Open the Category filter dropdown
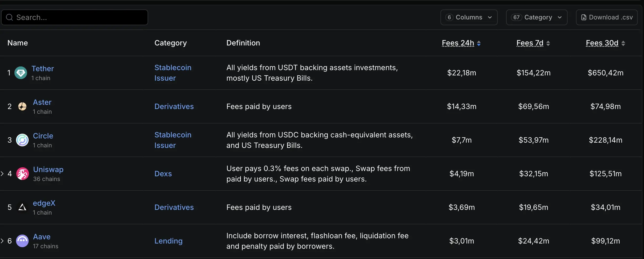The height and width of the screenshot is (259, 644). pos(537,17)
